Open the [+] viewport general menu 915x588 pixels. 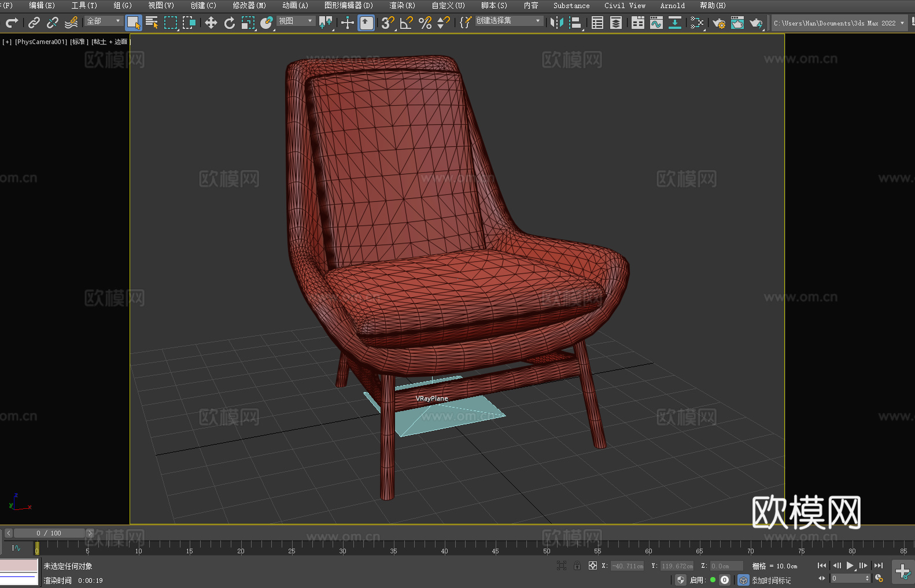pos(7,42)
